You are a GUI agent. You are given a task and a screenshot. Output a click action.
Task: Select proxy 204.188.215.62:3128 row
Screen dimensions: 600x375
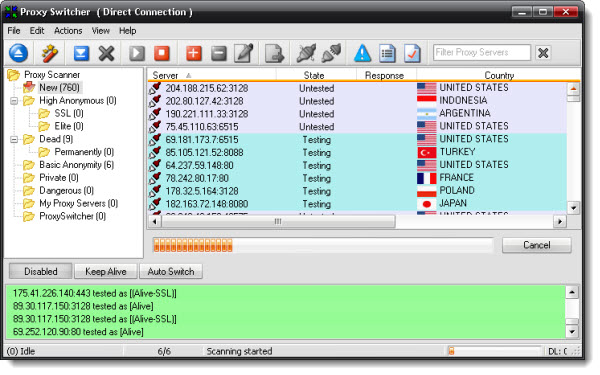[x=357, y=88]
